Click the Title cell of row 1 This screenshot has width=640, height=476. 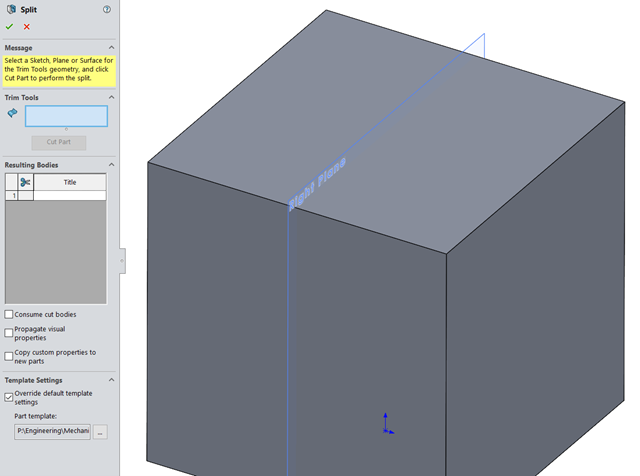coord(70,196)
